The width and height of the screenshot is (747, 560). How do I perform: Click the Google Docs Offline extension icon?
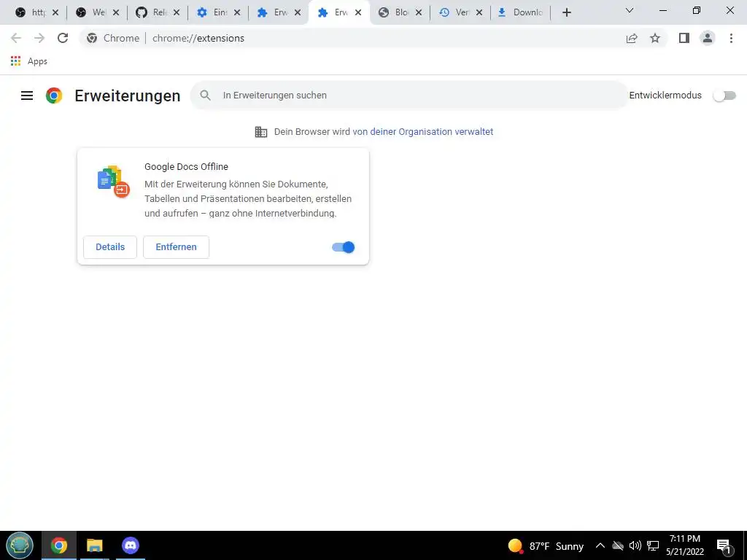(113, 182)
